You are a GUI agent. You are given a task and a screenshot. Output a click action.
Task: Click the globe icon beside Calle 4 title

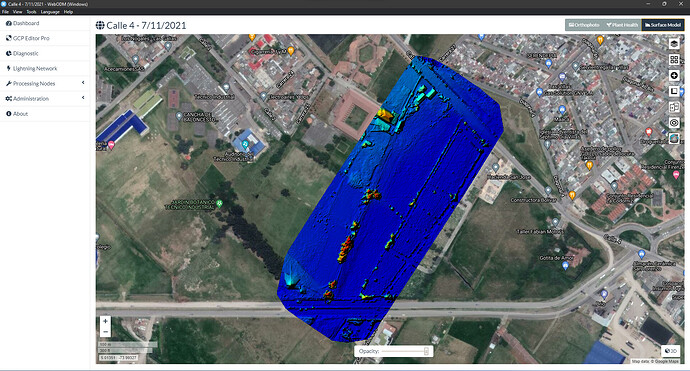(100, 26)
